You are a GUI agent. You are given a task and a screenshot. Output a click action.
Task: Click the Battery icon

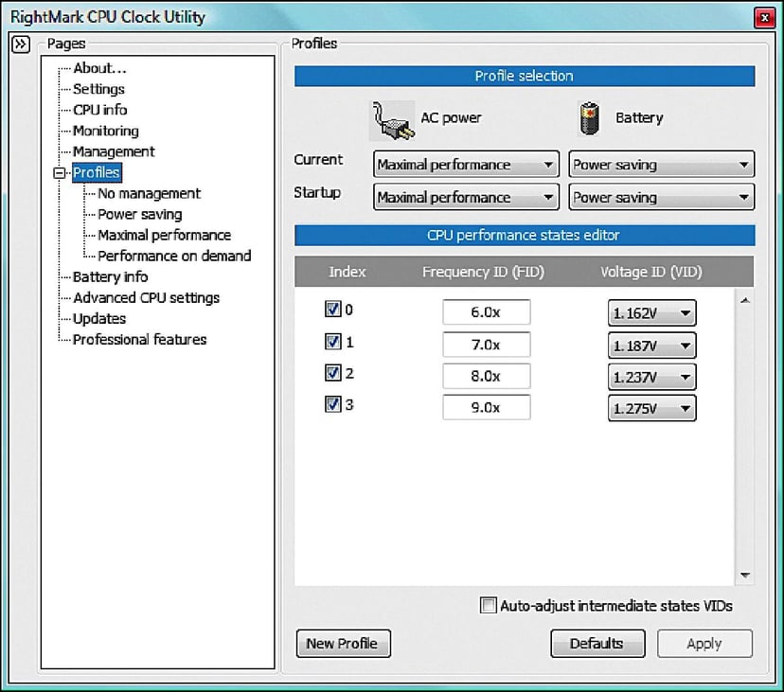(x=589, y=118)
